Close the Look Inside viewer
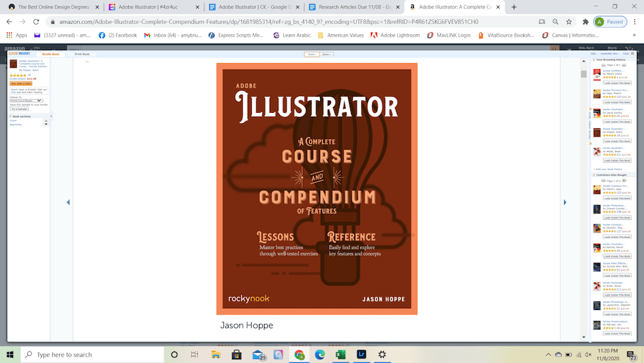Screen dimensions: 644x363 click(627, 54)
